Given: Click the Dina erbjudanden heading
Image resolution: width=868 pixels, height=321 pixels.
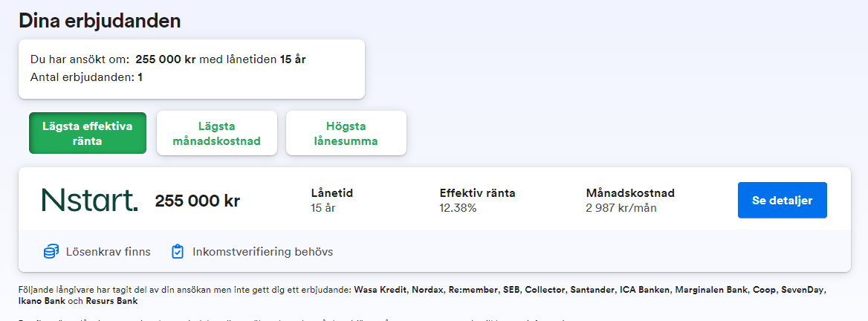Looking at the screenshot, I should pyautogui.click(x=100, y=21).
